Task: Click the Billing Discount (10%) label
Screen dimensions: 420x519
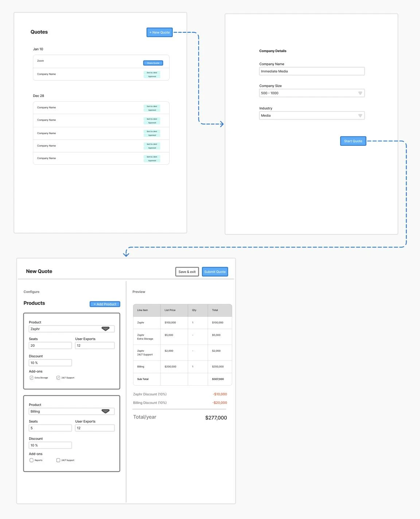Action: [150, 403]
